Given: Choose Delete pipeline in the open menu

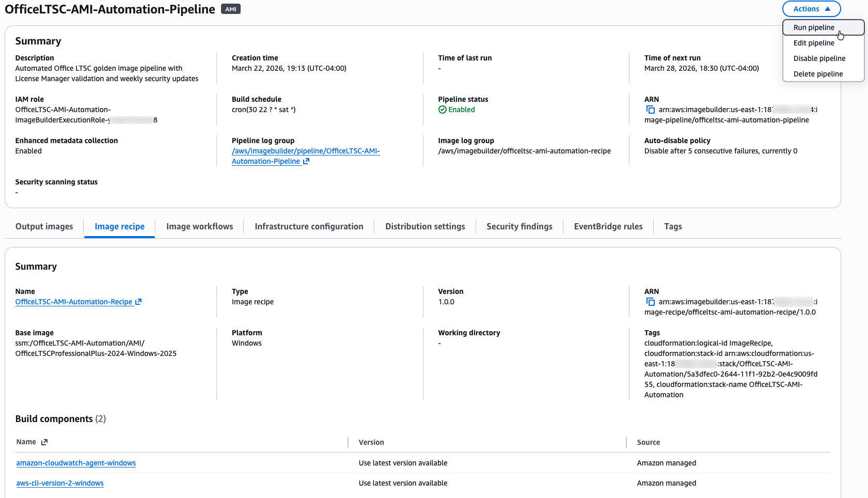Looking at the screenshot, I should [818, 74].
